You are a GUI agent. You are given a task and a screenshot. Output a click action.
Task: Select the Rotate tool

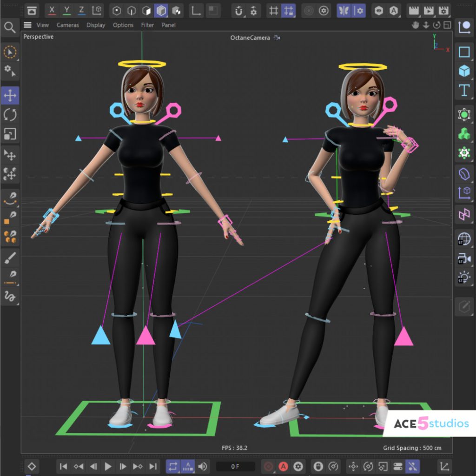pos(10,115)
